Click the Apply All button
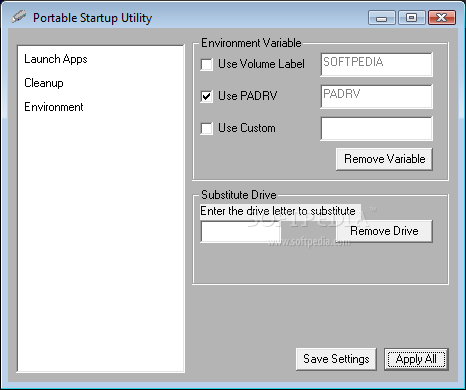 click(416, 359)
